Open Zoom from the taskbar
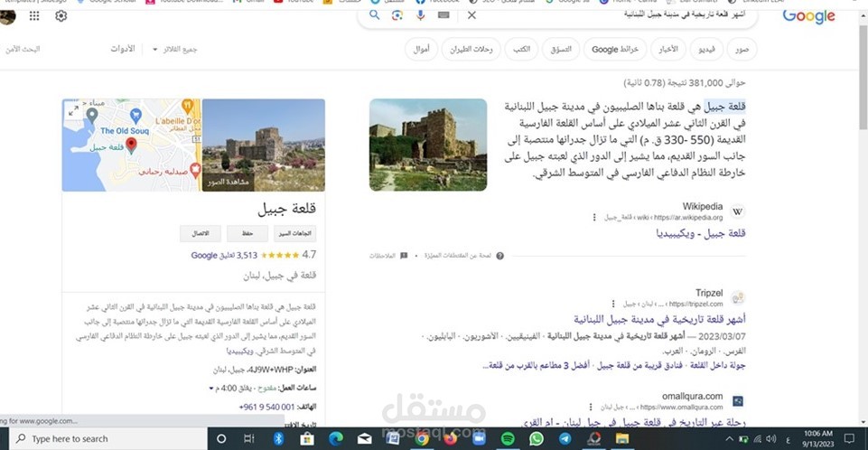 coord(479,439)
